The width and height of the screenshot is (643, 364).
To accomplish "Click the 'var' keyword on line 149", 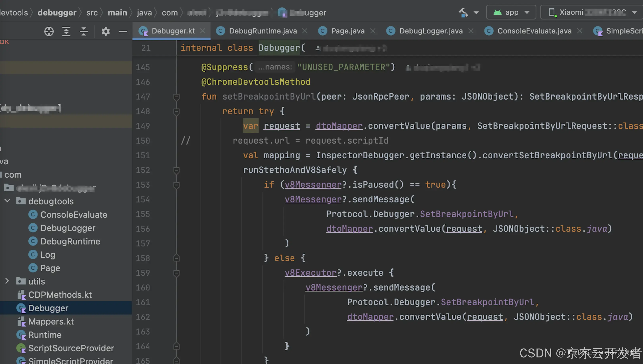I will point(251,126).
